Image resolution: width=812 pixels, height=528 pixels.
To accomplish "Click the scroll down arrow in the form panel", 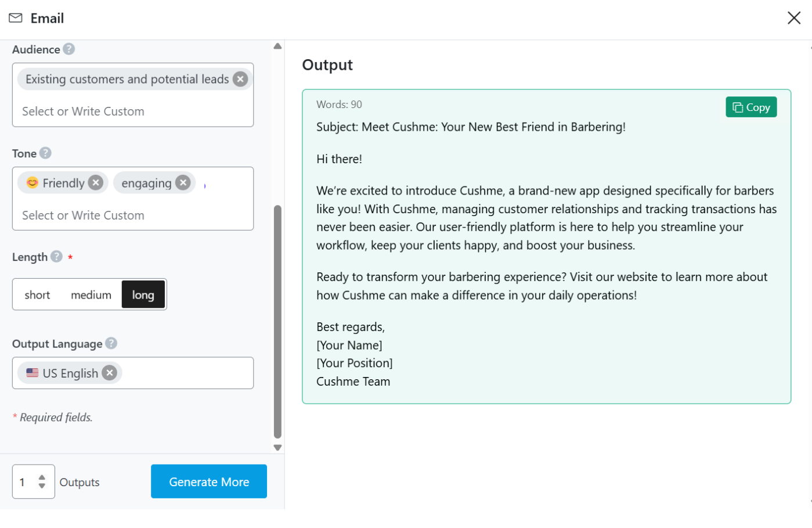I will point(277,448).
